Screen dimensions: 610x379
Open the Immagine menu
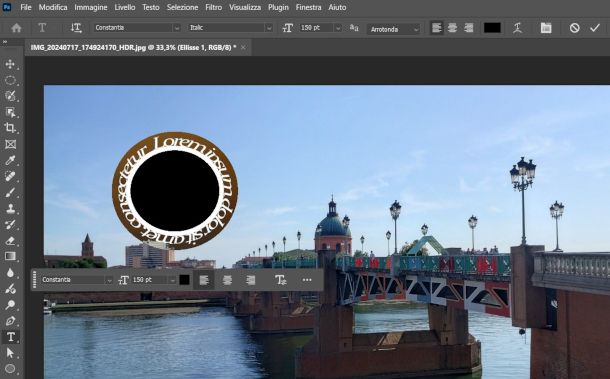[x=91, y=7]
